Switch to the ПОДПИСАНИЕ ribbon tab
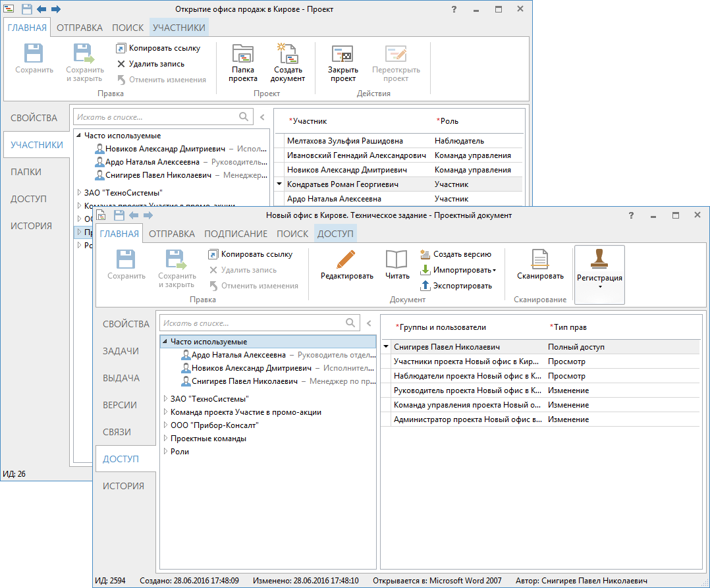The height and width of the screenshot is (588, 710). 235,234
